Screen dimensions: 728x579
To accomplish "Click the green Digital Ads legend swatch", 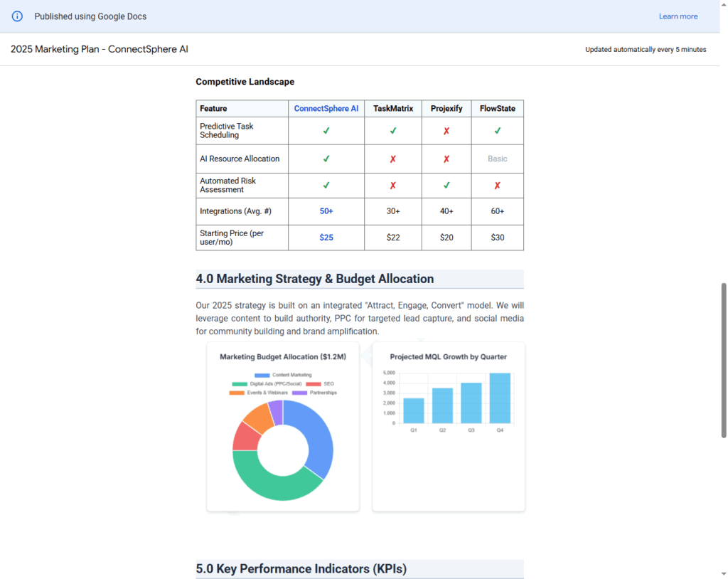I will (x=240, y=384).
